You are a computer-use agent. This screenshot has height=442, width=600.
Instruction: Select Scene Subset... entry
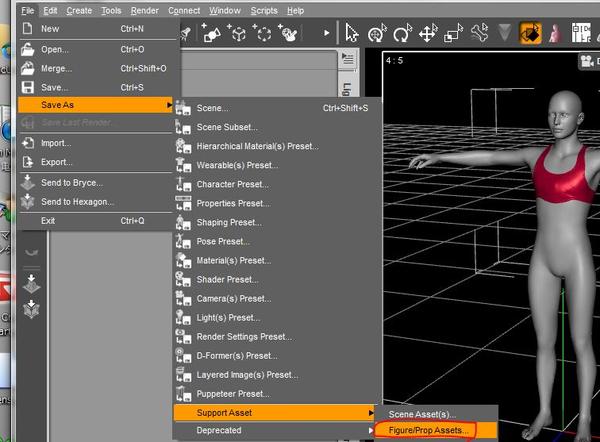pos(276,127)
